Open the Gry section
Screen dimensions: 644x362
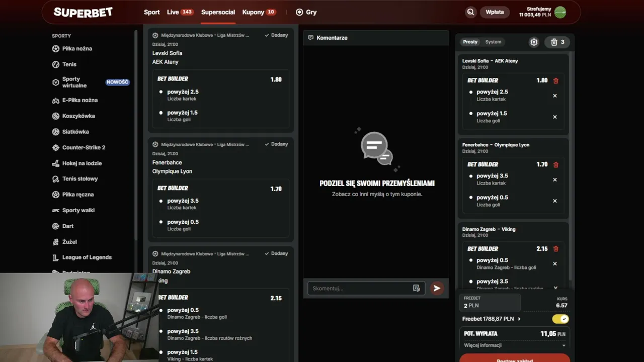point(306,12)
